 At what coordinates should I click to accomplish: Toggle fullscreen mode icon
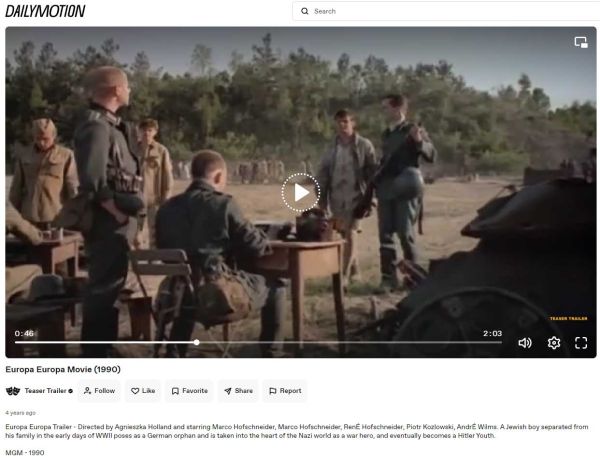tap(581, 343)
